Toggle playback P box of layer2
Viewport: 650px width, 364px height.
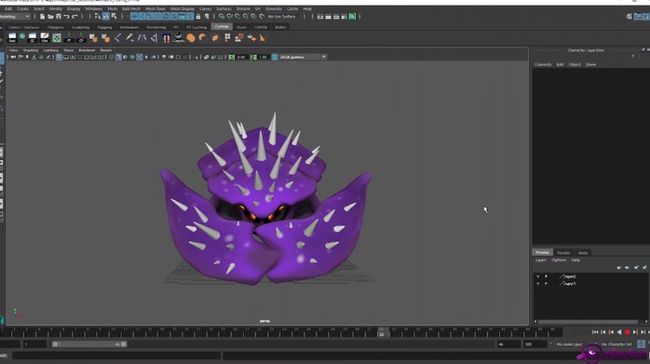(x=546, y=277)
